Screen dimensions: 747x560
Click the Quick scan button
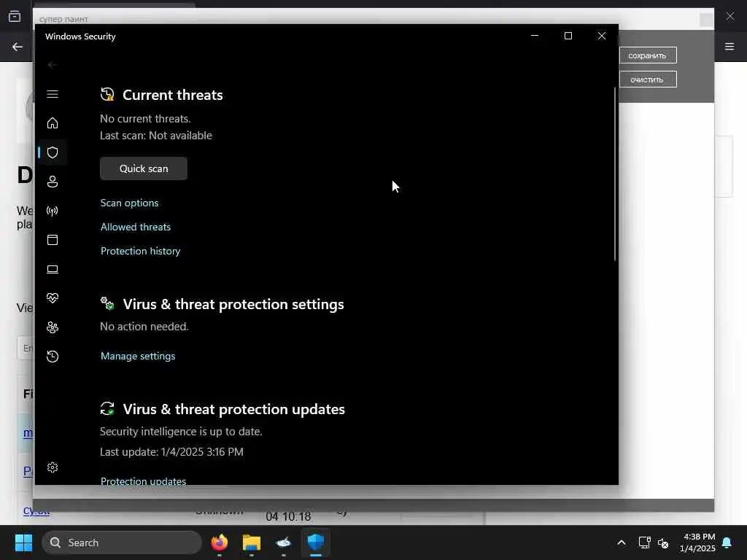144,168
